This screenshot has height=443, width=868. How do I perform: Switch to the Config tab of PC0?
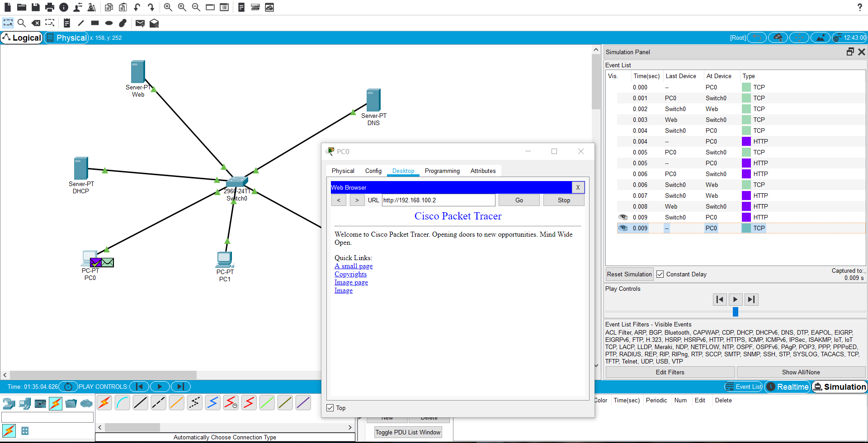tap(373, 171)
